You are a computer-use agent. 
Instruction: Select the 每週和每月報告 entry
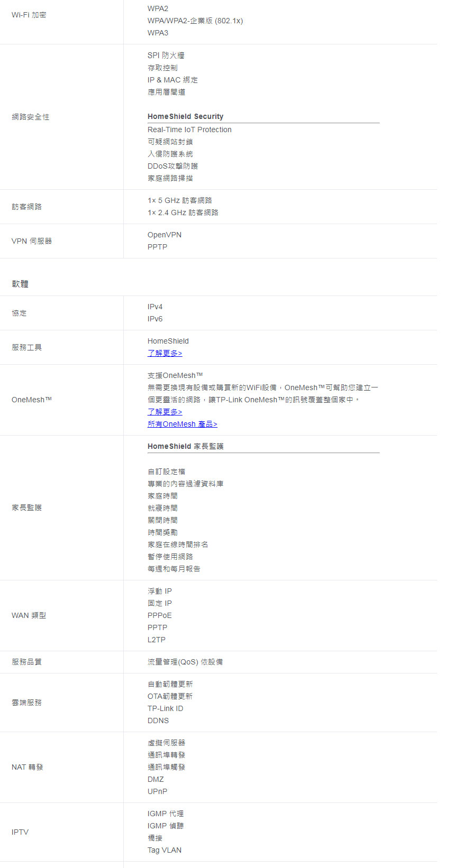[x=174, y=569]
